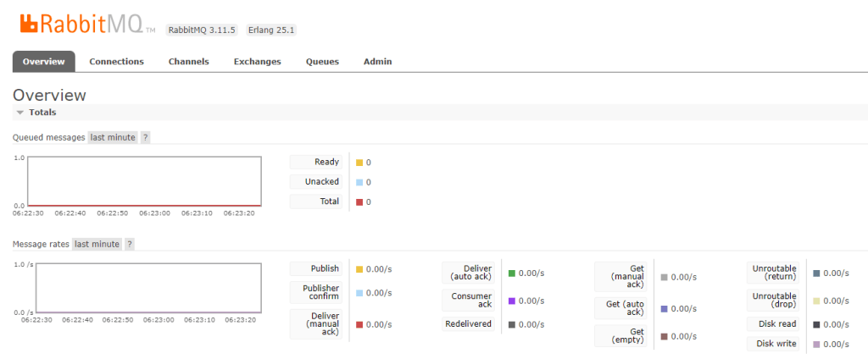Click the green Deliver (auto ack) swatch
Viewport: 868px width, 359px height.
[x=512, y=273]
